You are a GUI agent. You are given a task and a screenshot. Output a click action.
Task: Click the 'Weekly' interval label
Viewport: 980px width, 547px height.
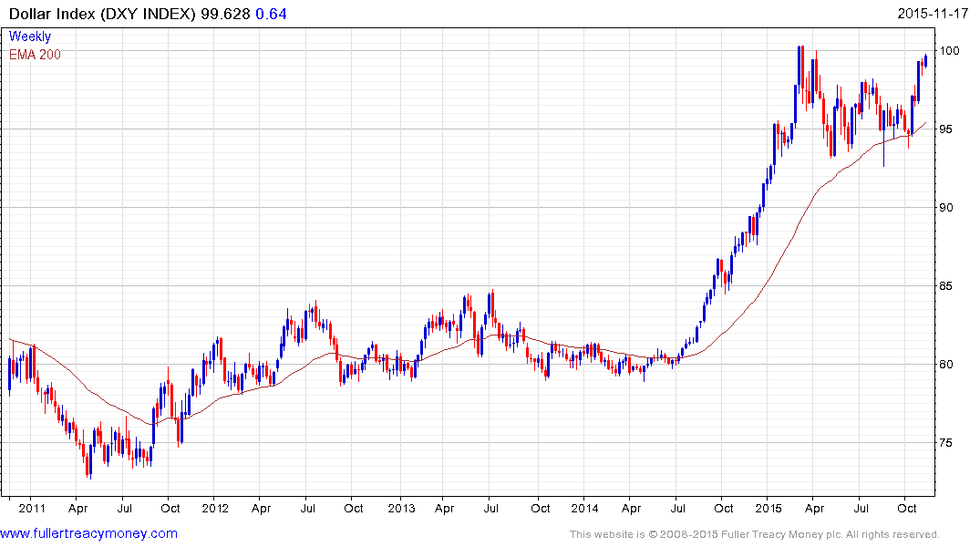click(30, 36)
